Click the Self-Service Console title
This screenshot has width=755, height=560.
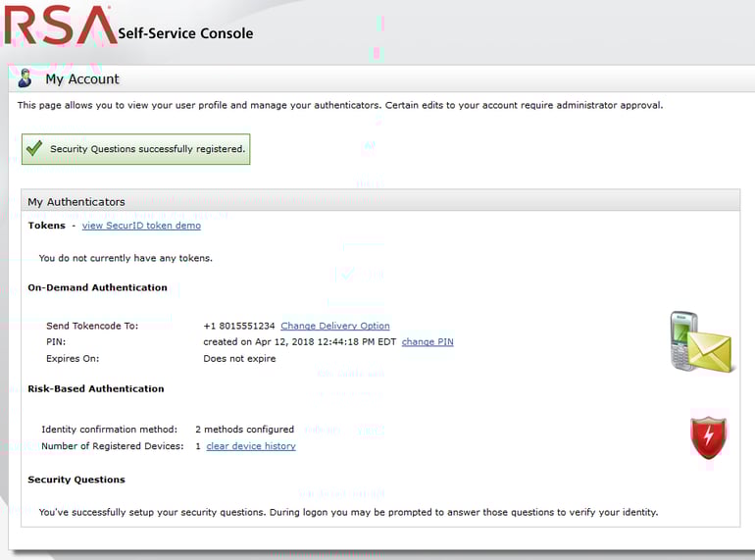pos(185,33)
